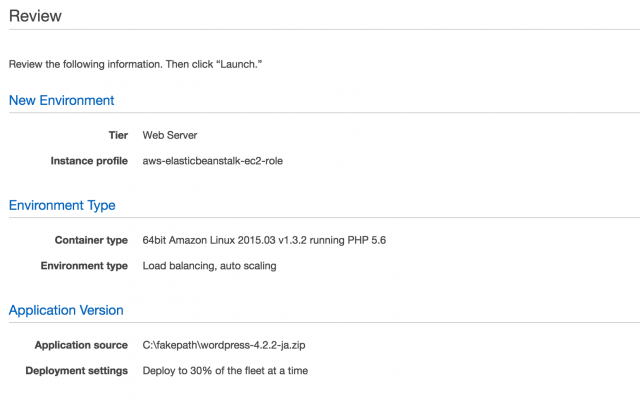The width and height of the screenshot is (640, 399).
Task: Open the Application Version section heading
Action: tap(66, 310)
